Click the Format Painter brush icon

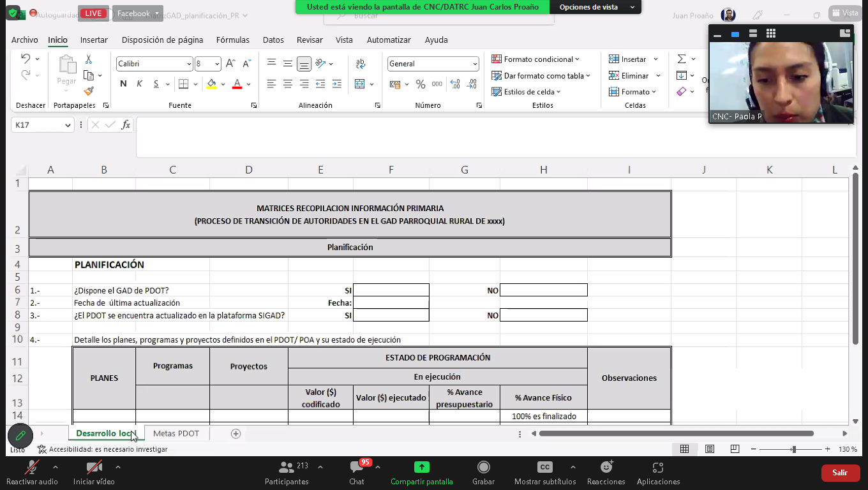click(x=89, y=91)
